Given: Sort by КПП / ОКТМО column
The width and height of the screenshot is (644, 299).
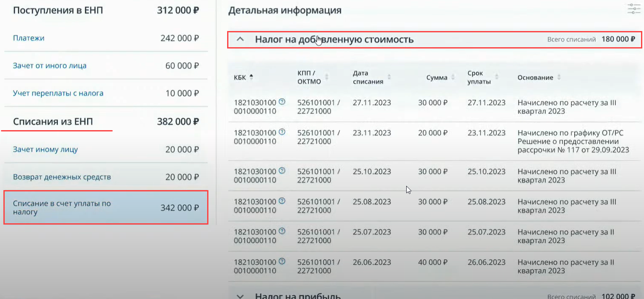Looking at the screenshot, I should (x=327, y=77).
